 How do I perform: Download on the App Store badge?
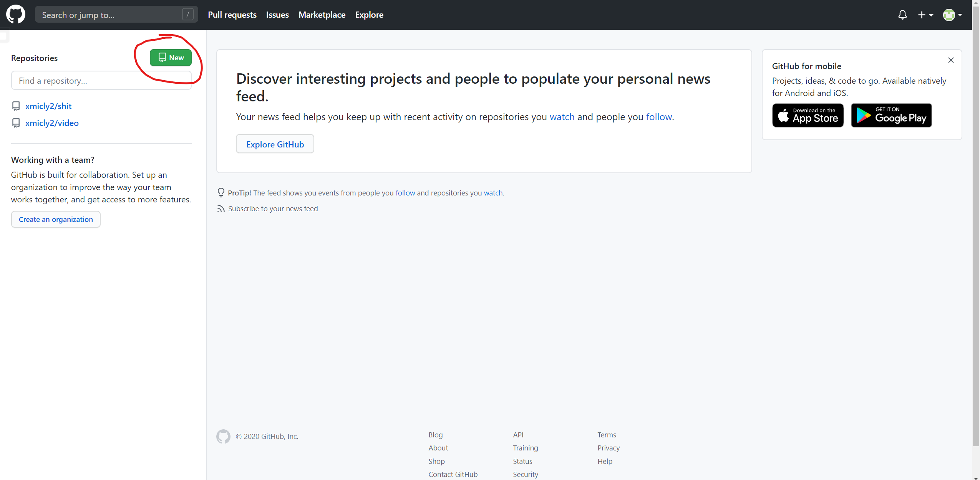808,115
